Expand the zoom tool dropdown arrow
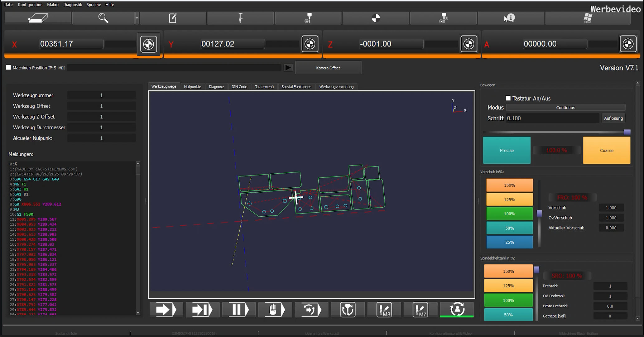This screenshot has width=644, height=337. click(137, 18)
